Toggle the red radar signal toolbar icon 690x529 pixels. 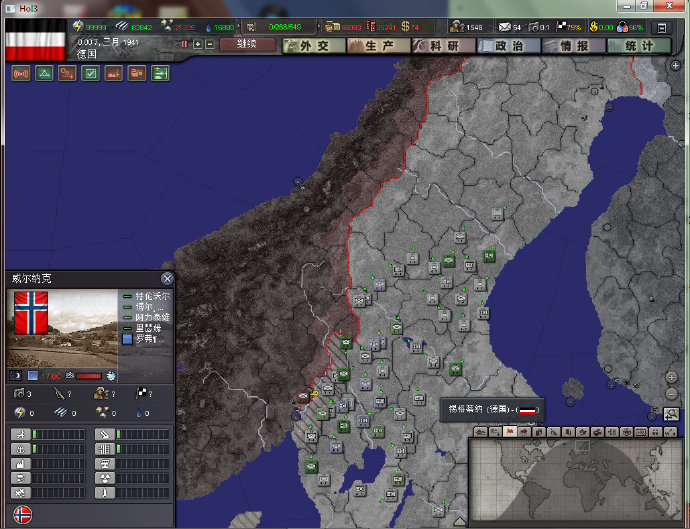pyautogui.click(x=21, y=73)
